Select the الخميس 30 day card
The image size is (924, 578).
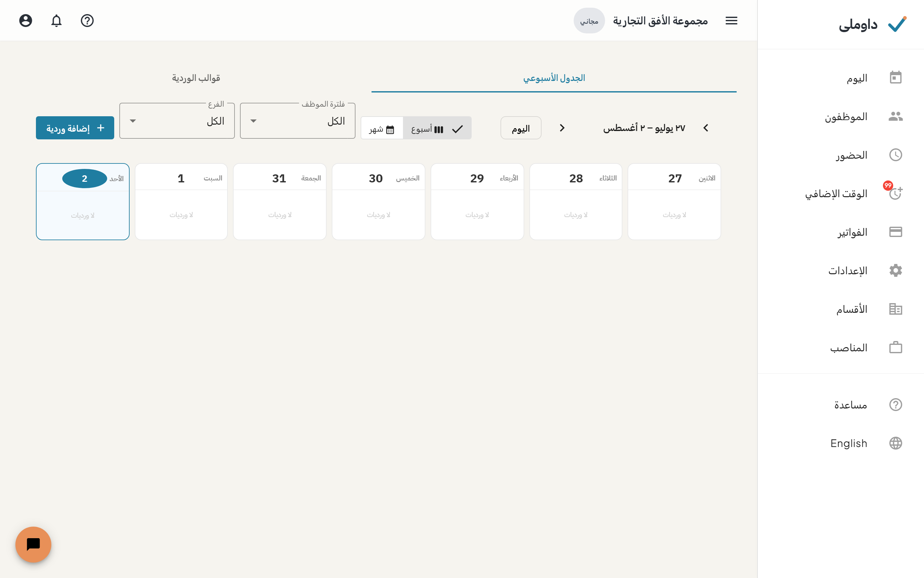(x=378, y=201)
